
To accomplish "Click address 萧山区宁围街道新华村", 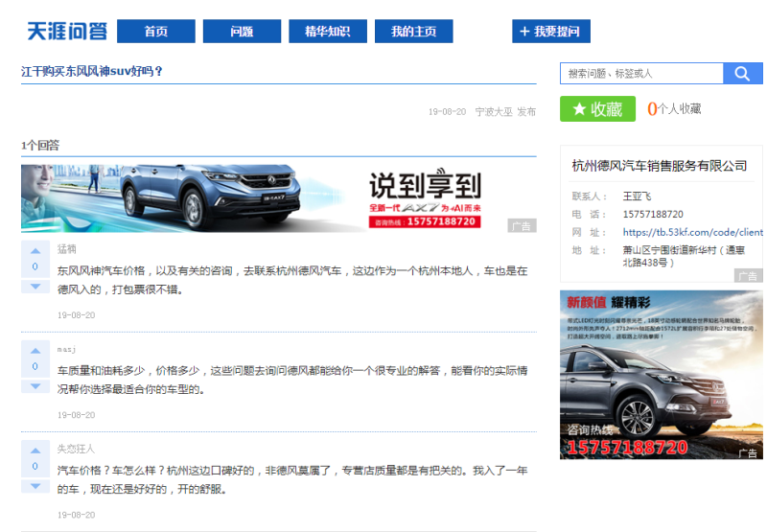I will click(x=684, y=256).
